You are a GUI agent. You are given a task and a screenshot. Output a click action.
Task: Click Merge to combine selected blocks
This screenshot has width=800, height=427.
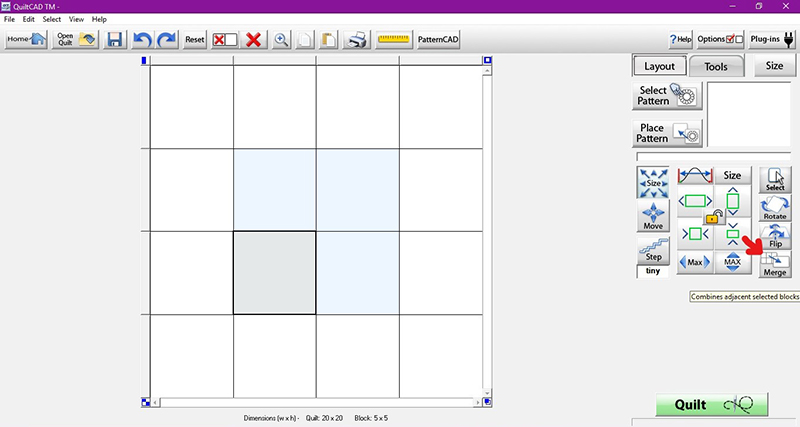click(775, 265)
